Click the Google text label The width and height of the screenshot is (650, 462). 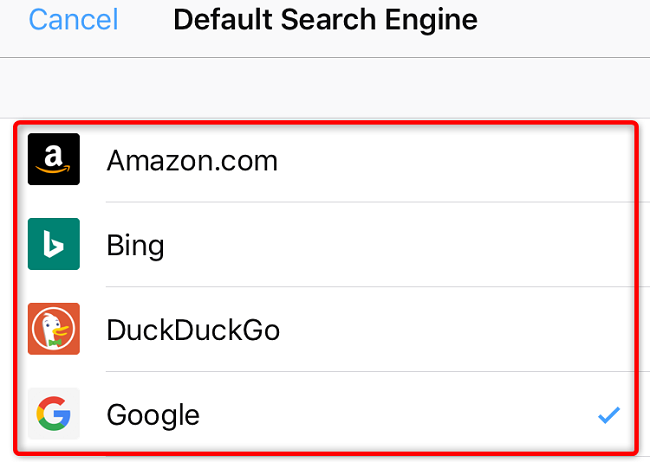153,414
